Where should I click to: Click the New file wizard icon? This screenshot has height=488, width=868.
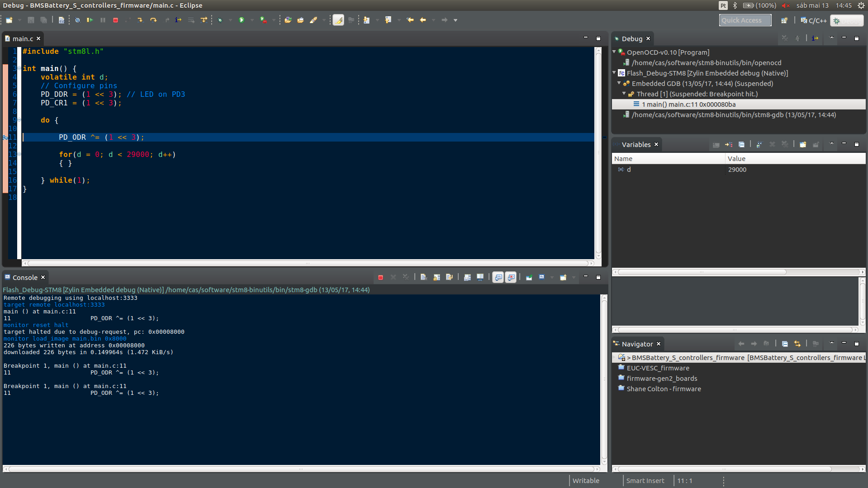tap(9, 20)
